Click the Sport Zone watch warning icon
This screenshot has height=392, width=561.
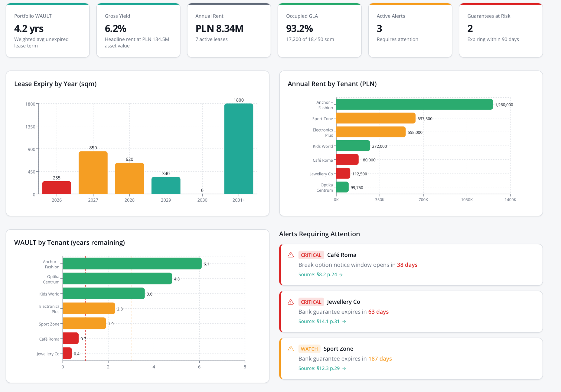click(290, 349)
